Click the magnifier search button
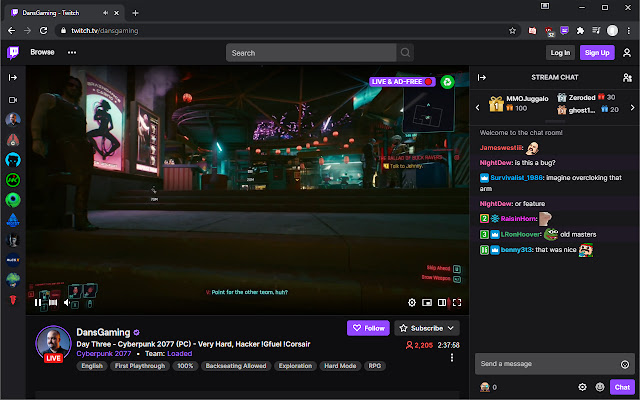 click(405, 53)
